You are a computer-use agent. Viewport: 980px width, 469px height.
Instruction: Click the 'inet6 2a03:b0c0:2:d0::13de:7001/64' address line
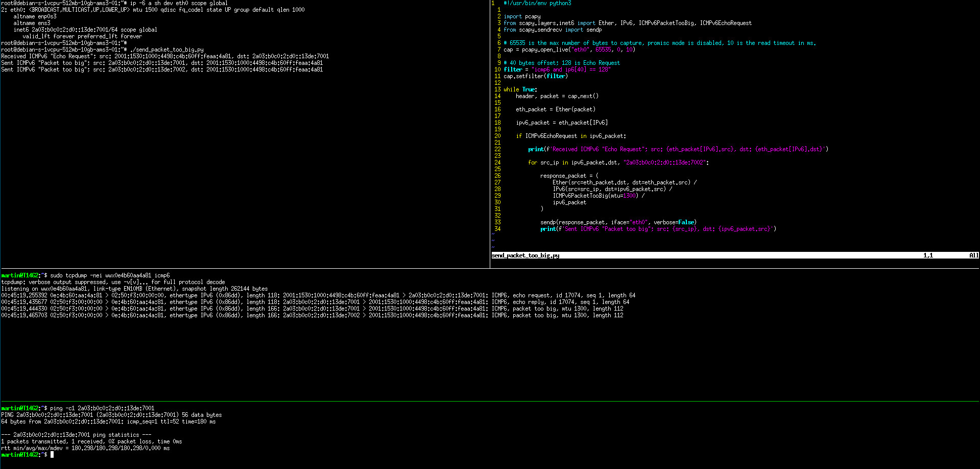(x=85, y=30)
